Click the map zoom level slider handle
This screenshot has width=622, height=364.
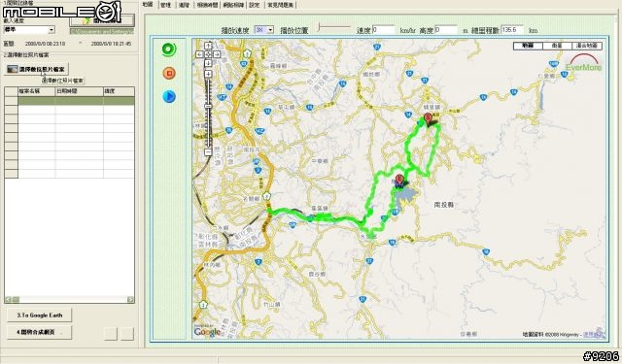(x=208, y=106)
